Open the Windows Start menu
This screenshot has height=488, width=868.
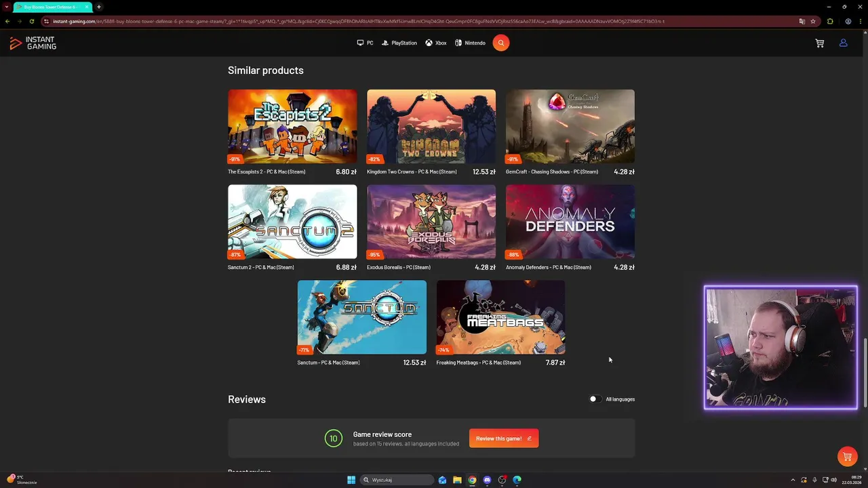[x=351, y=480]
